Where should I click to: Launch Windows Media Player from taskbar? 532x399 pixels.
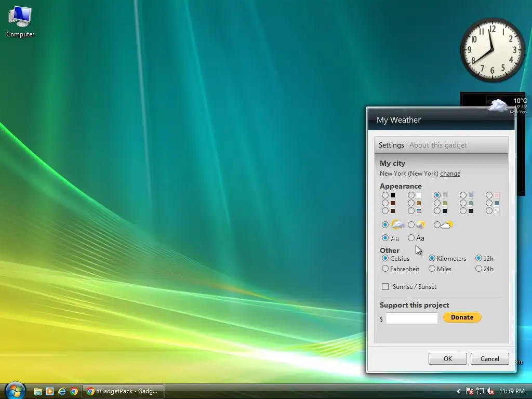pos(50,391)
